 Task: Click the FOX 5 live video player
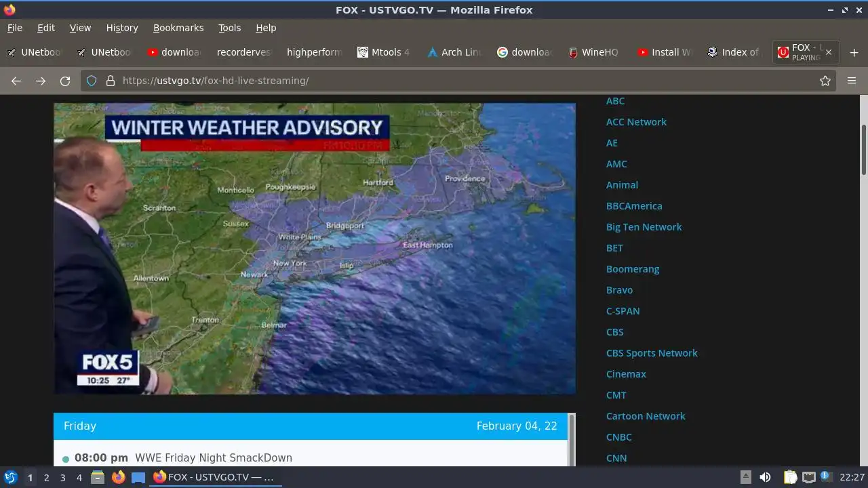[315, 248]
